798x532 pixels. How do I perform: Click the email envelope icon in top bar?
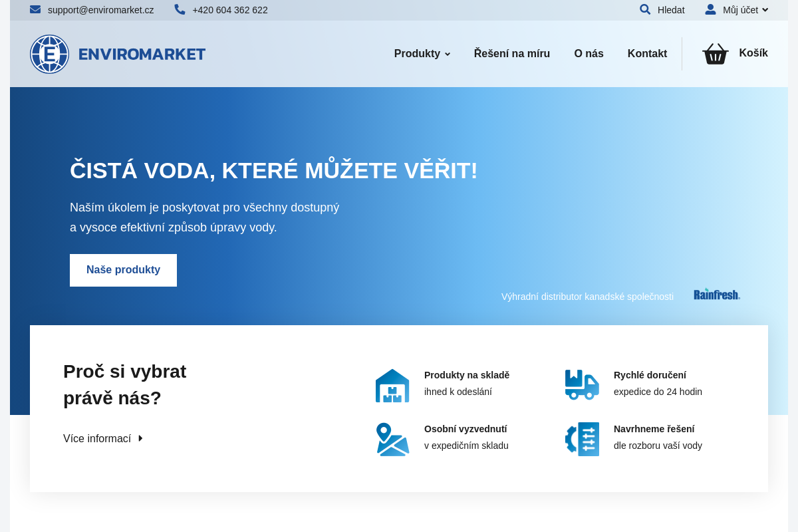(x=35, y=9)
